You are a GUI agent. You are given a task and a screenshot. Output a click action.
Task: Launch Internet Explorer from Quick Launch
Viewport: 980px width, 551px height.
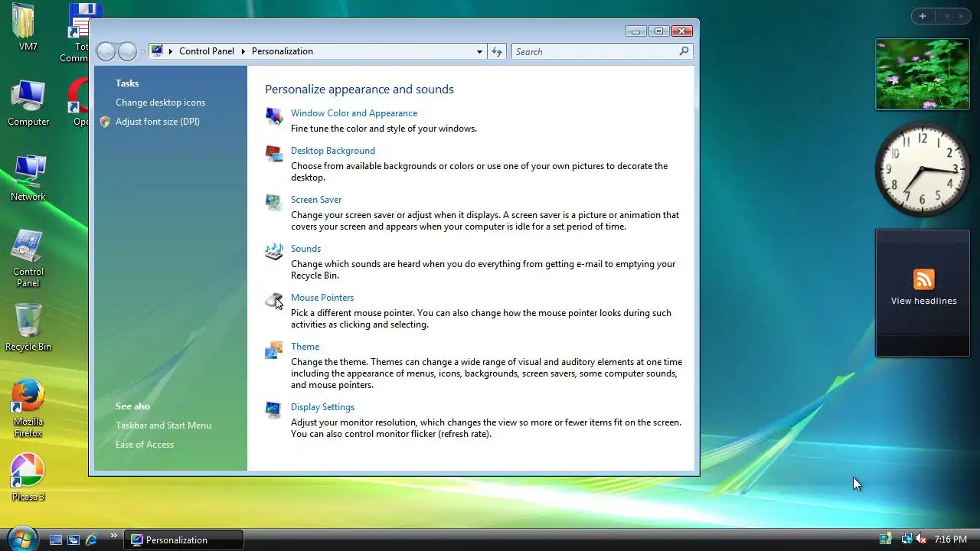pyautogui.click(x=91, y=540)
